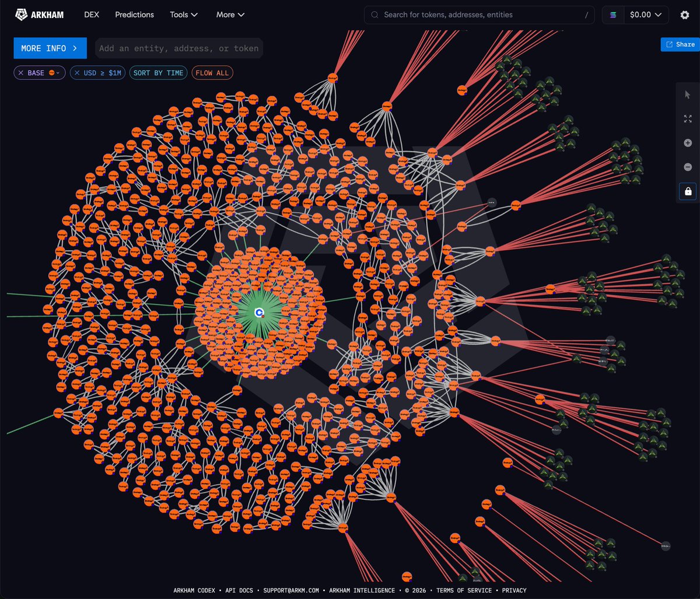
Task: Zoom out with the minus icon
Action: pos(688,167)
